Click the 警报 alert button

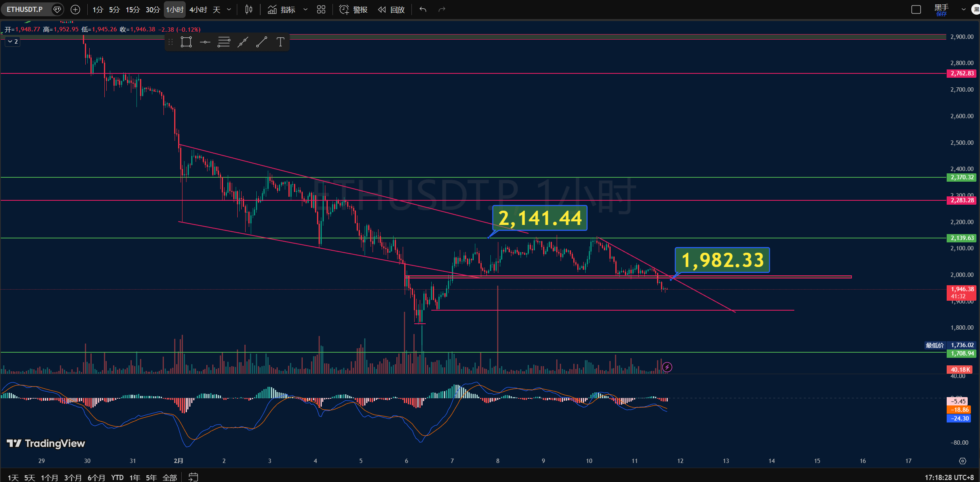354,10
